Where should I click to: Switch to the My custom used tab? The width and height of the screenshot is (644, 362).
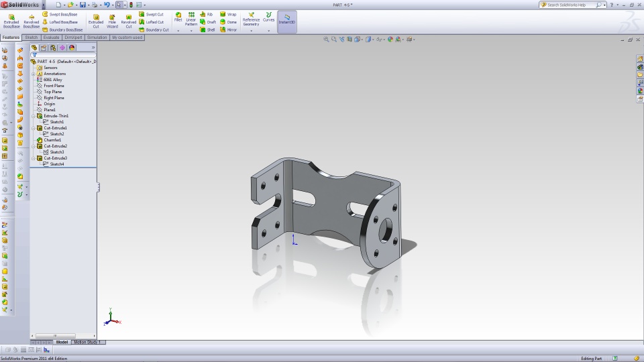tap(127, 38)
